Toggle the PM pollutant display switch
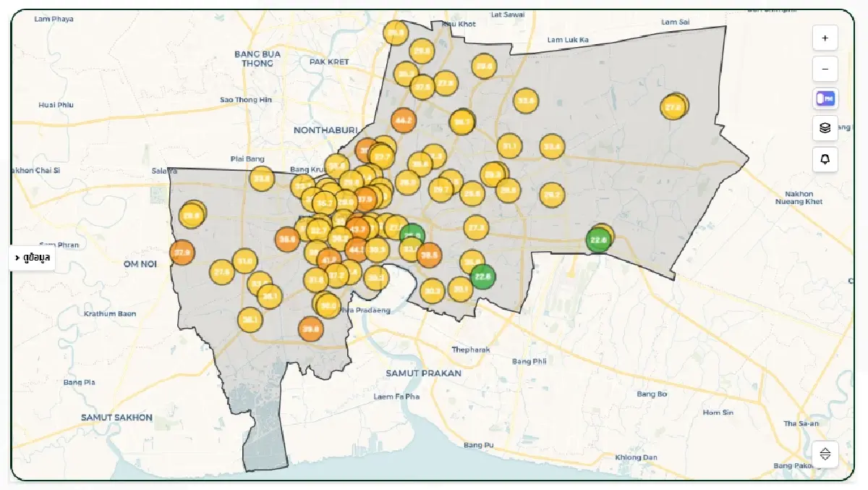868x490 pixels. tap(825, 98)
